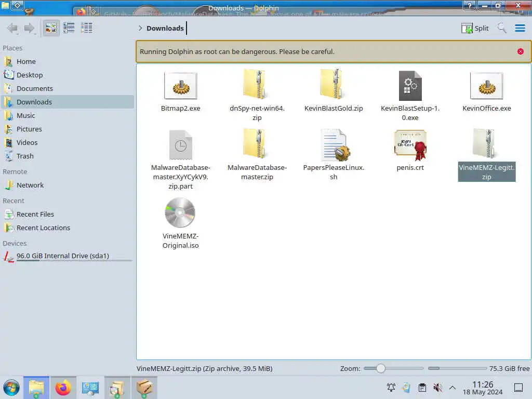
Task: Select PapersPleaseLinux.sh script icon
Action: pyautogui.click(x=335, y=145)
